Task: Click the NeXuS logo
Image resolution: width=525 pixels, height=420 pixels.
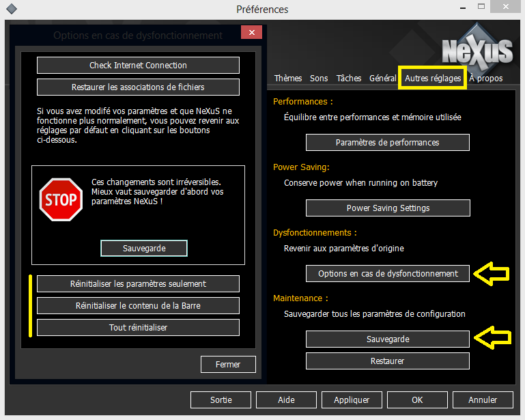Action: pos(477,50)
